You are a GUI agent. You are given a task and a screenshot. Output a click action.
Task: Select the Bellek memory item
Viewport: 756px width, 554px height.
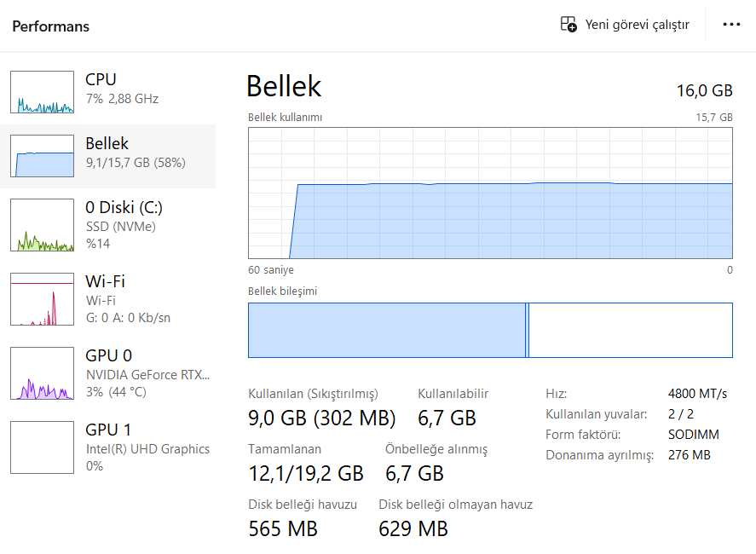[x=108, y=156]
